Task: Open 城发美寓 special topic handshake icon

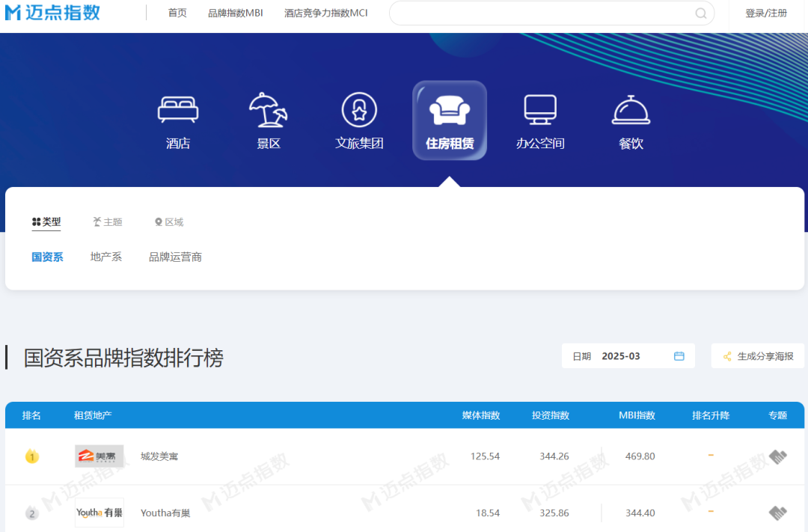Action: 778,456
